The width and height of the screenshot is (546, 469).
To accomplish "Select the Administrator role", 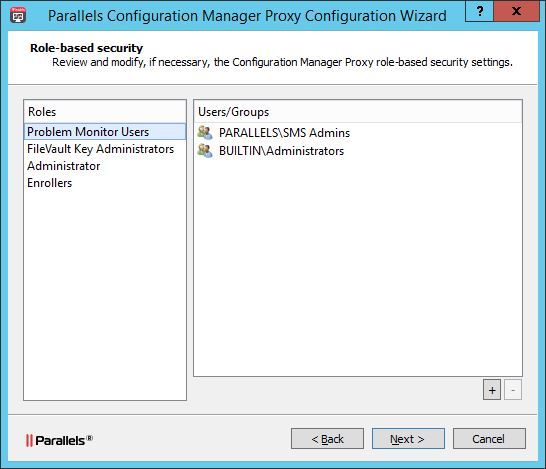I will point(105,166).
